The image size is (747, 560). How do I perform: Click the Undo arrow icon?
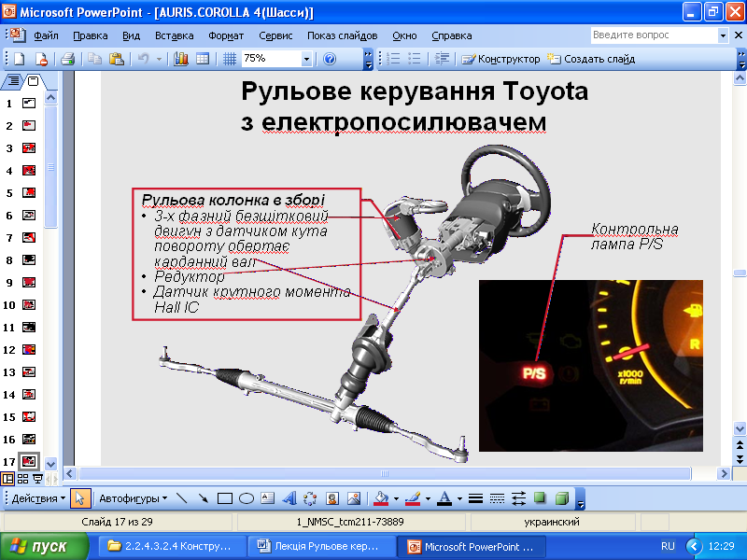[x=144, y=59]
